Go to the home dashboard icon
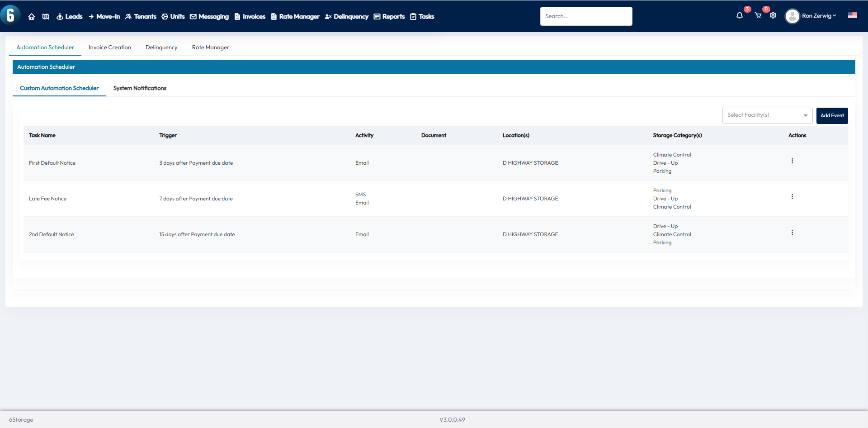Image resolution: width=868 pixels, height=428 pixels. (31, 17)
